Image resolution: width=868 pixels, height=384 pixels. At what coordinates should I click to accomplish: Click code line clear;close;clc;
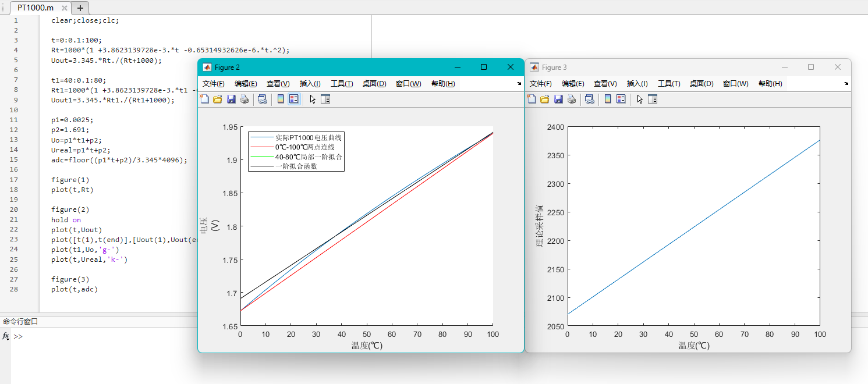[85, 20]
